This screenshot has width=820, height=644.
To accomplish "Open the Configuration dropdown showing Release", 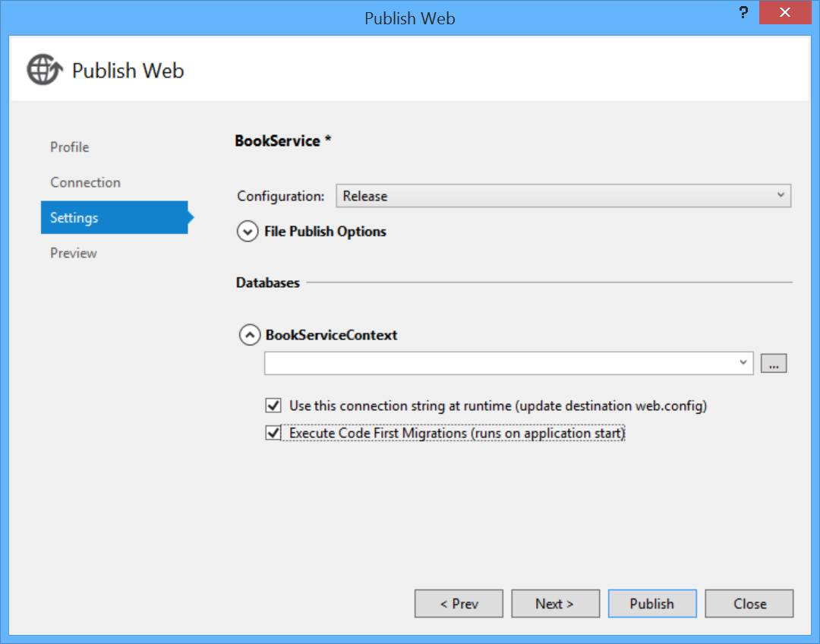I will (x=563, y=195).
